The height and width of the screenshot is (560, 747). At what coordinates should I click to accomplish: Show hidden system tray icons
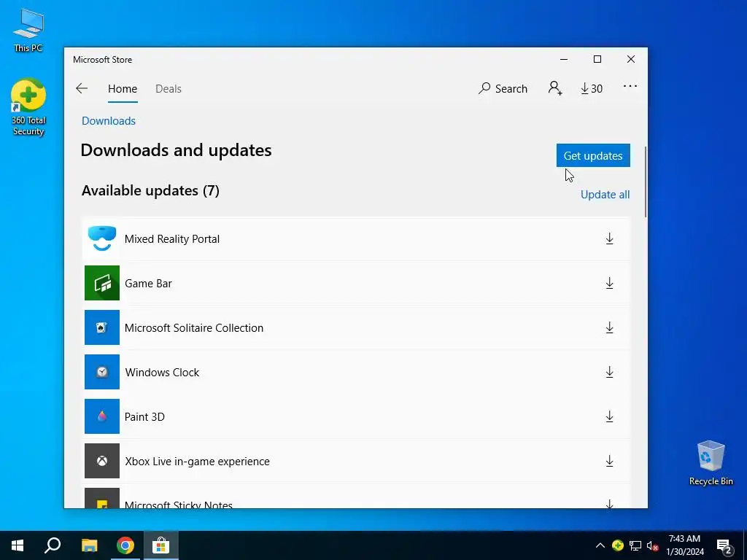tap(600, 545)
